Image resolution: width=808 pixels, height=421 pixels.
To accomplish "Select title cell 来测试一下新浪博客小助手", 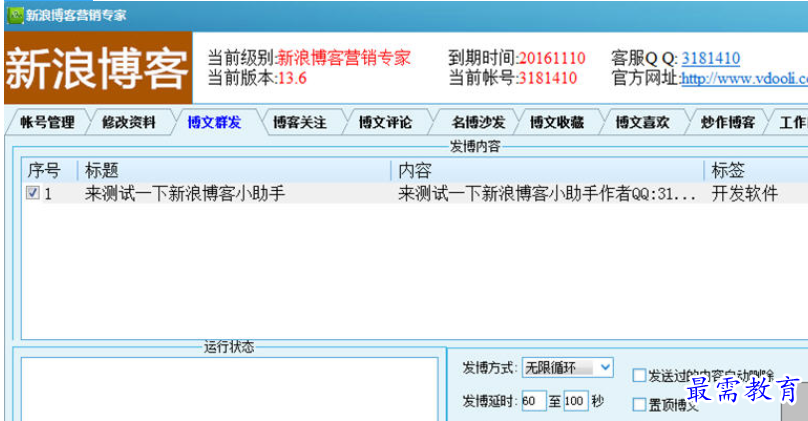I will coord(184,194).
